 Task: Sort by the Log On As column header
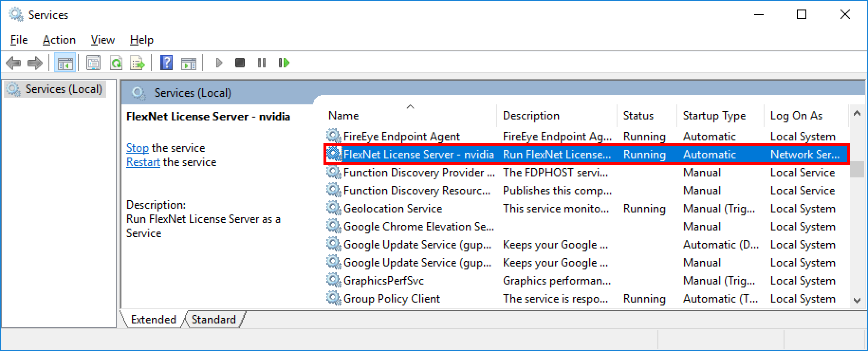806,115
